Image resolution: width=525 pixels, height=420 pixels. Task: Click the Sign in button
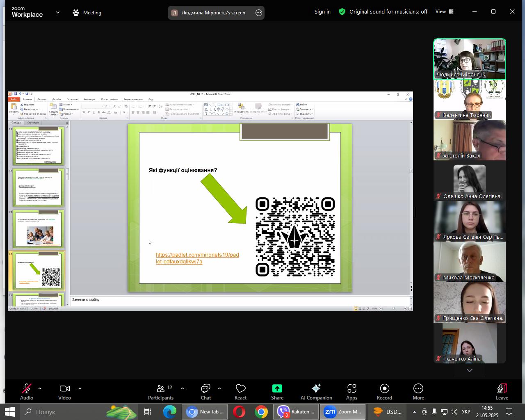tap(322, 12)
